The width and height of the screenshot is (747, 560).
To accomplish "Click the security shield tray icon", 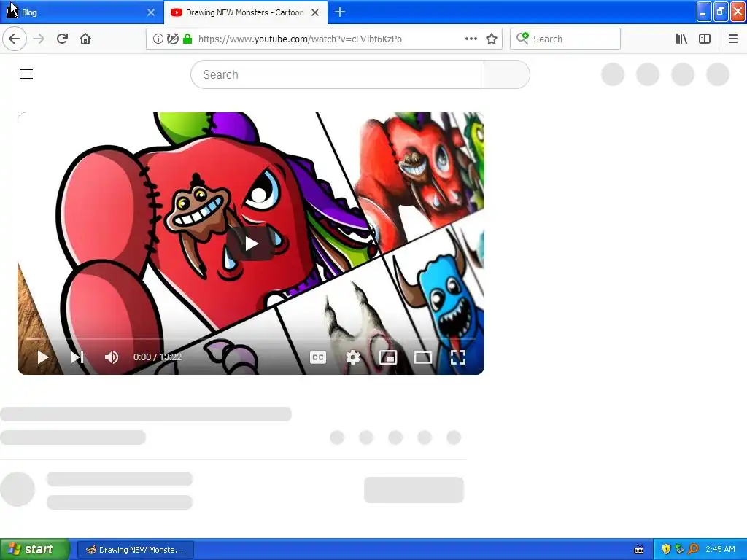I will 666,550.
